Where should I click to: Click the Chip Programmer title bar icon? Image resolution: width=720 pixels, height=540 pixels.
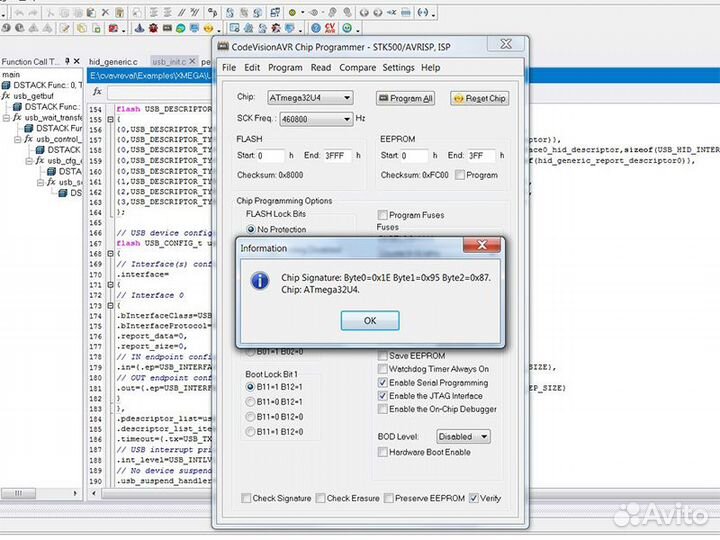pyautogui.click(x=224, y=45)
